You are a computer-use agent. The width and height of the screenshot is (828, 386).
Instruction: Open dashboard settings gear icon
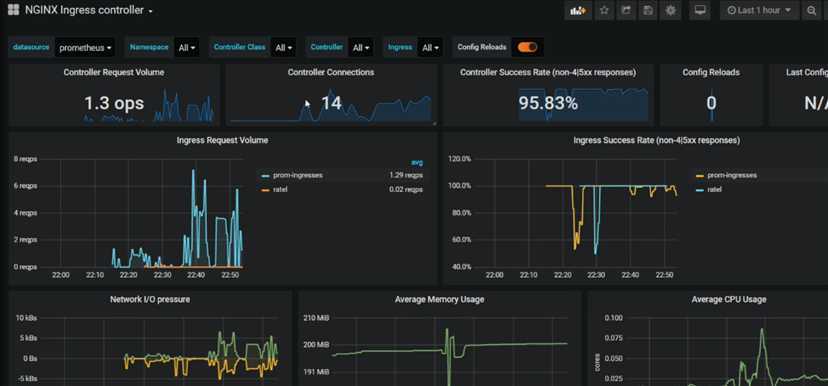pyautogui.click(x=670, y=11)
